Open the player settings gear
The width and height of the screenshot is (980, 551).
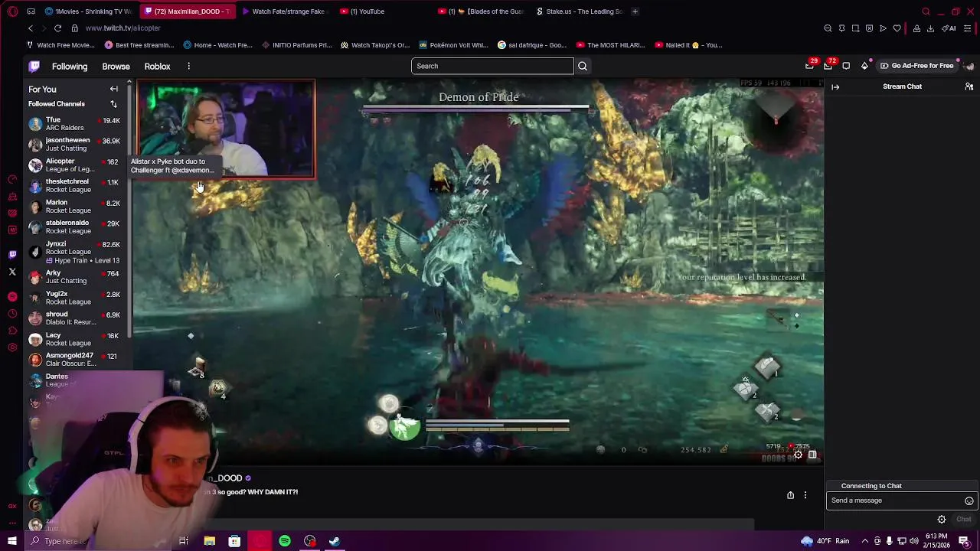pos(798,455)
